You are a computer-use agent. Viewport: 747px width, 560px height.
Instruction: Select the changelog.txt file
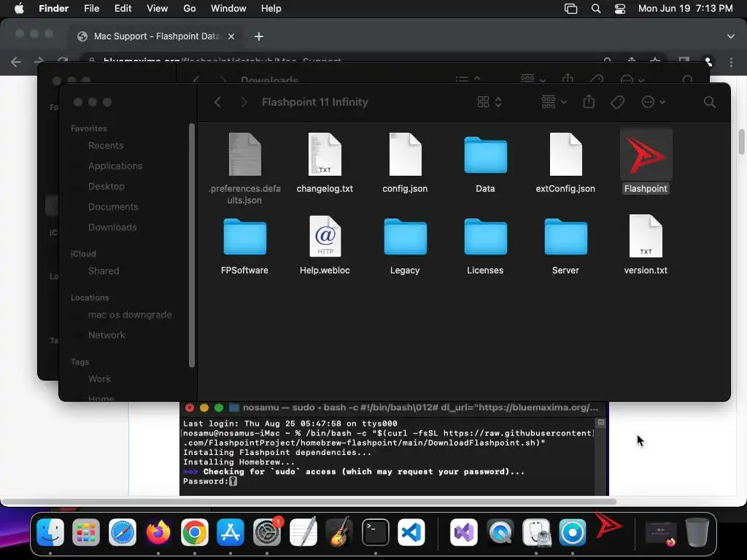(x=325, y=155)
